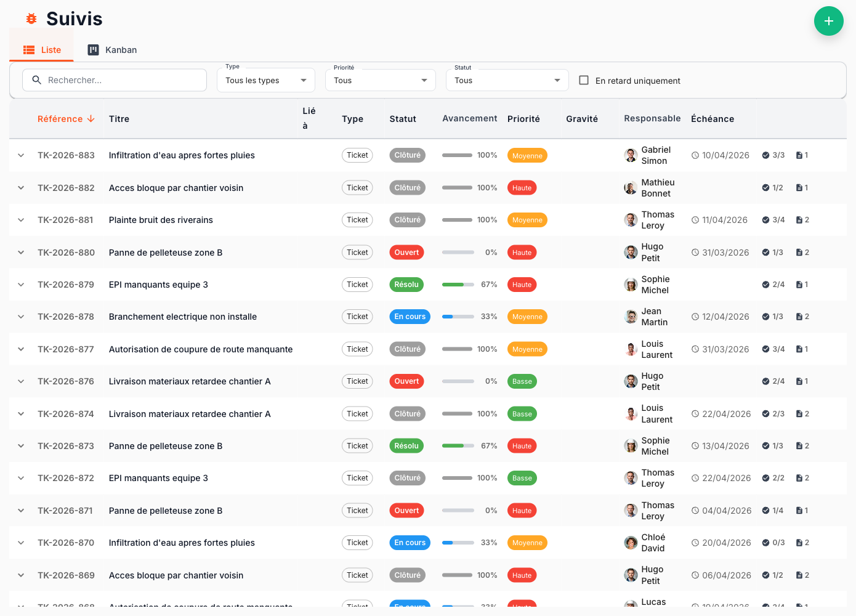Click the 67% progress bar for TK-2026-873

click(458, 446)
